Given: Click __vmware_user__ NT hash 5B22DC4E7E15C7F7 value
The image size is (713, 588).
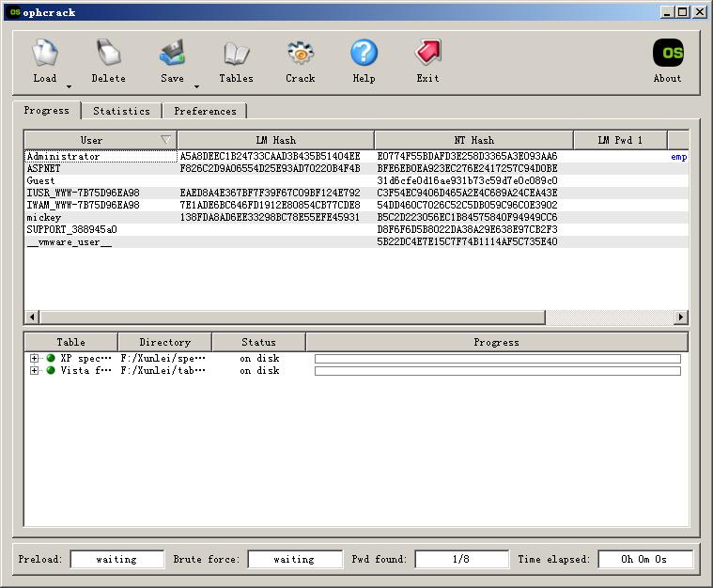Looking at the screenshot, I should (x=467, y=242).
